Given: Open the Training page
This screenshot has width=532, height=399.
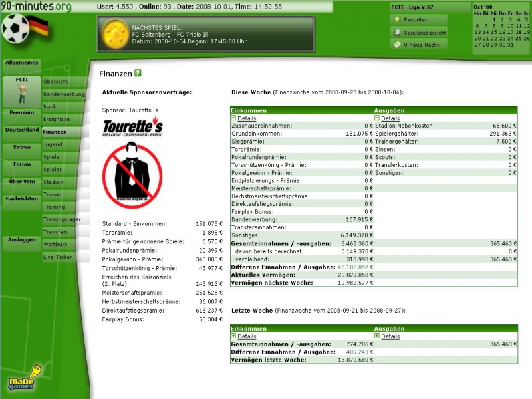Looking at the screenshot, I should 65,207.
